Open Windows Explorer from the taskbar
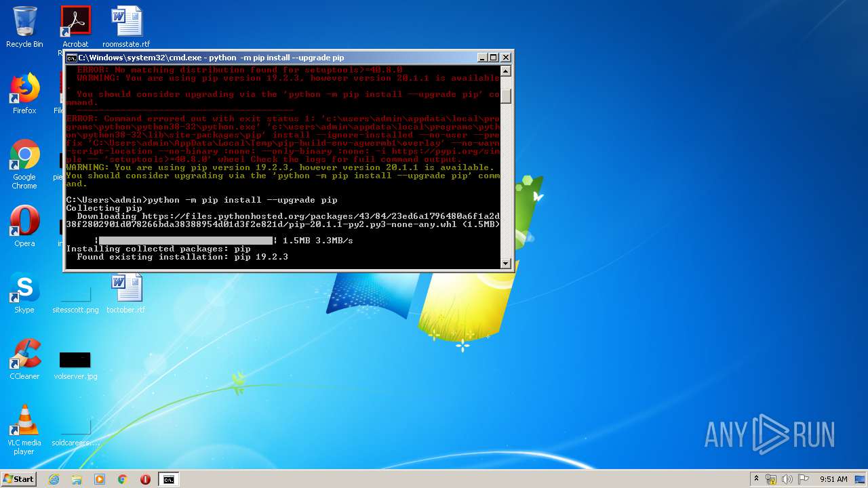The image size is (868, 488). click(77, 479)
